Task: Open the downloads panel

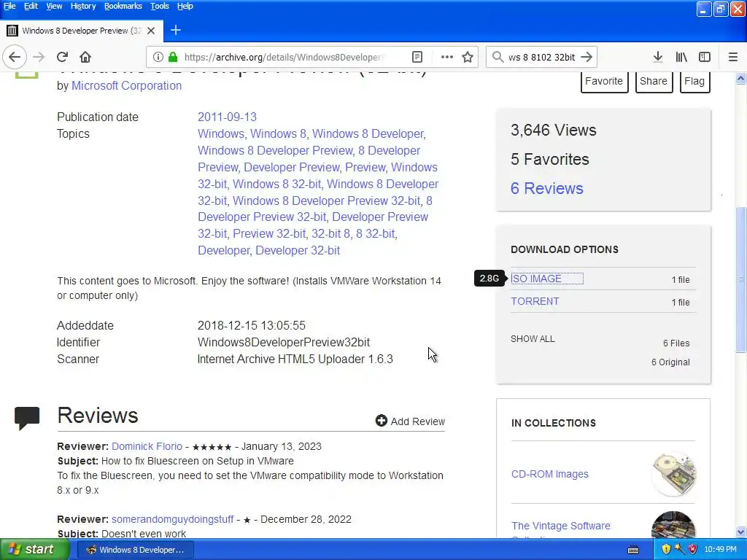Action: pos(658,57)
